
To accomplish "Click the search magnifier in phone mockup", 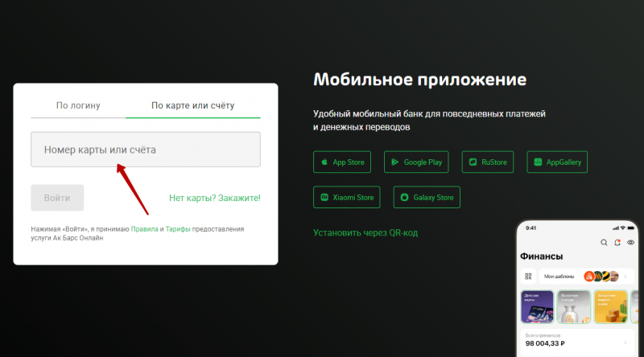I will click(604, 242).
